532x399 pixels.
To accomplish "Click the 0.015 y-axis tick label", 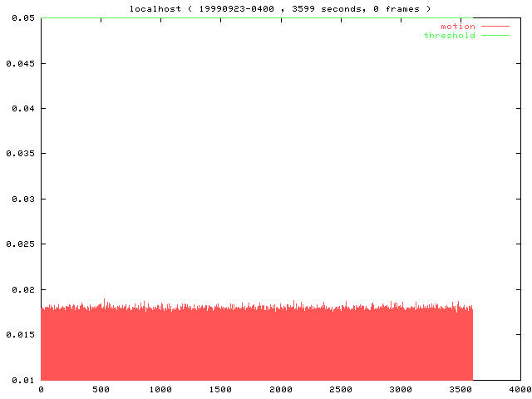I will click(x=19, y=335).
